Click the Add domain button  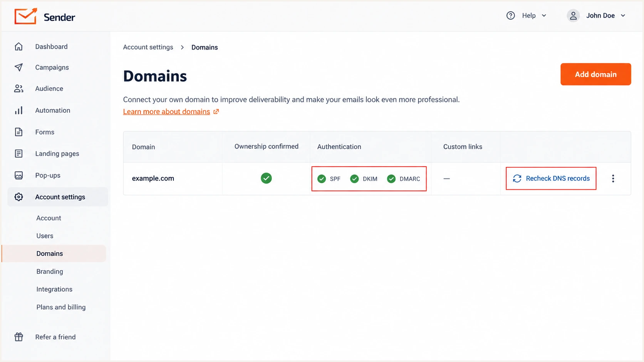tap(595, 74)
